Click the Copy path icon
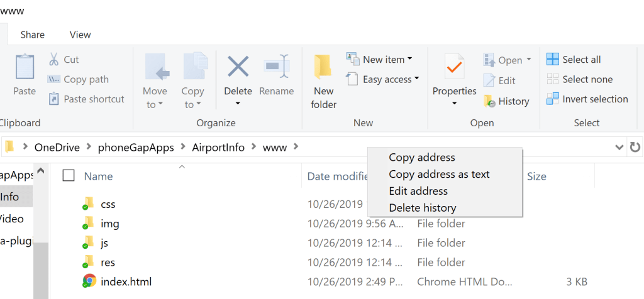This screenshot has width=644, height=299. (54, 80)
